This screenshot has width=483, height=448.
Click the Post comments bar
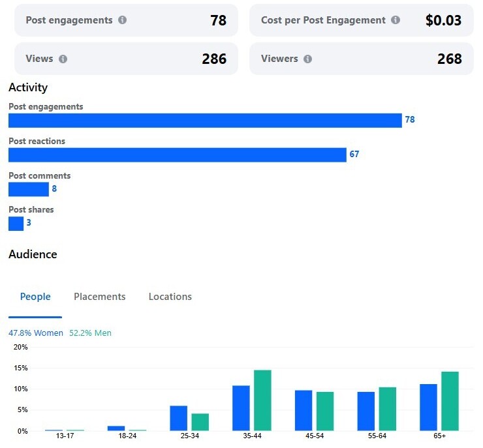click(x=29, y=190)
